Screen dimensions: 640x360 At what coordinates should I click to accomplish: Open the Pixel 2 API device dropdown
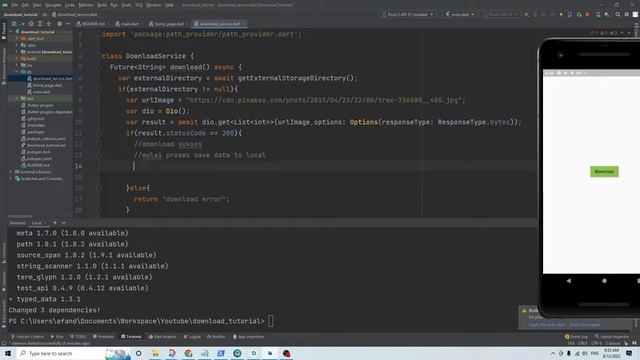[408, 14]
